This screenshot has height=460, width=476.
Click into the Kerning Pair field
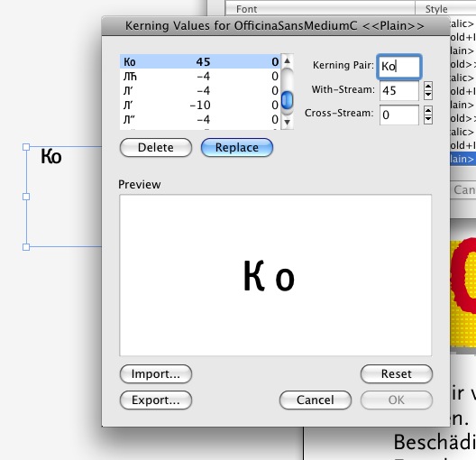pos(398,66)
